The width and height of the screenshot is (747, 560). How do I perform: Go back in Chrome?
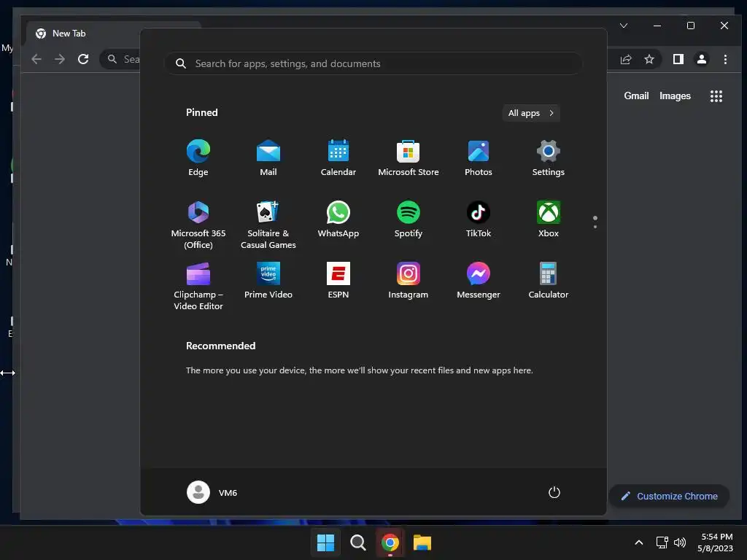(36, 59)
